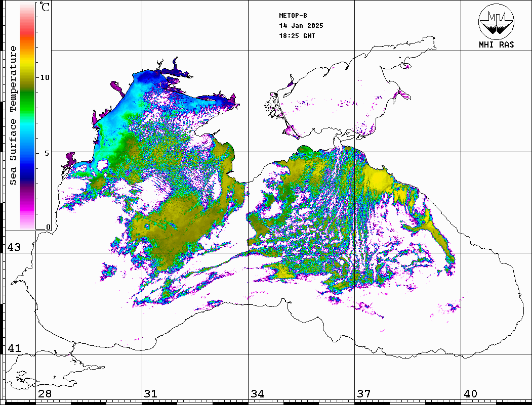Viewport: 532px width, 405px height.
Task: Click the longitude label '31'
Action: [x=151, y=394]
